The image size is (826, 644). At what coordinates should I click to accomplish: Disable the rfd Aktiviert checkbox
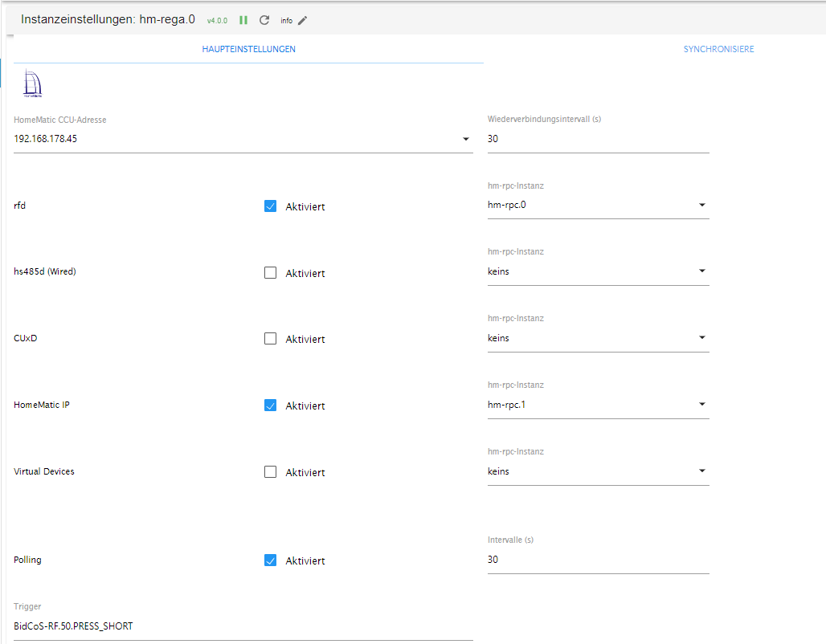tap(271, 206)
